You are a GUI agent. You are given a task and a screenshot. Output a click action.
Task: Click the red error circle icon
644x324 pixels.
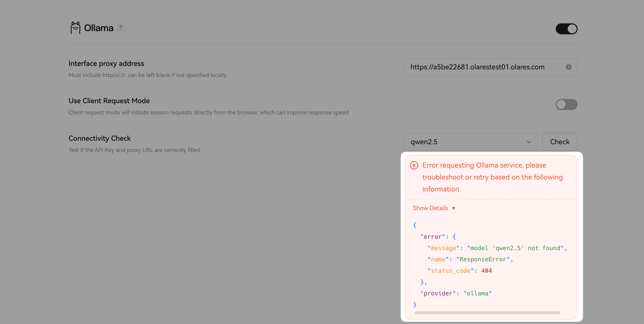414,165
